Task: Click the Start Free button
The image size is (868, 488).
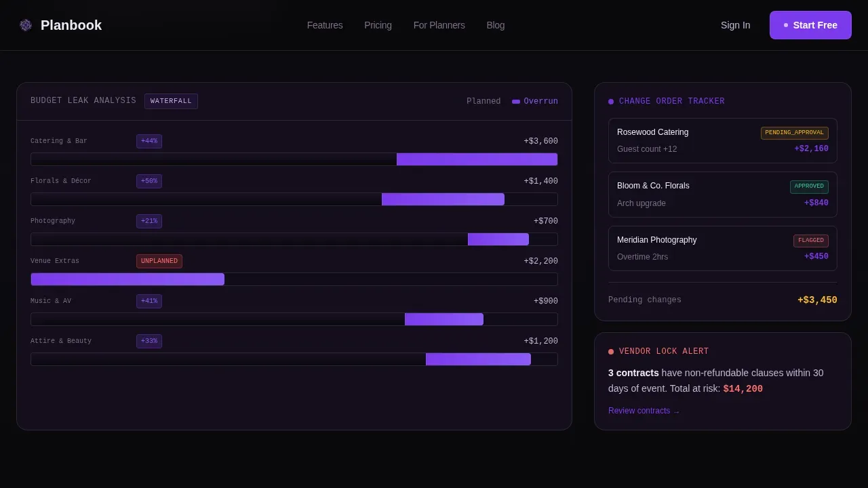Action: [810, 25]
